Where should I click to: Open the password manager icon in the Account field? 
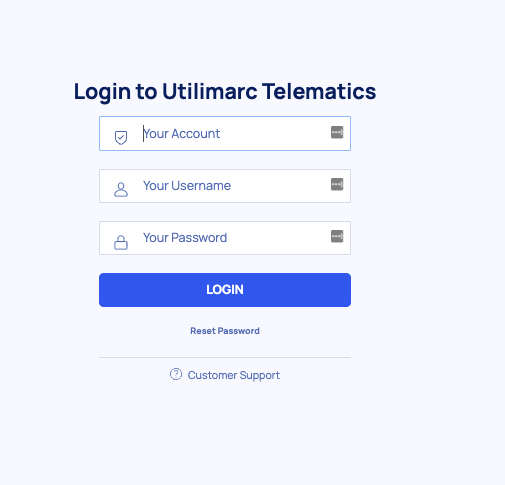tap(337, 132)
